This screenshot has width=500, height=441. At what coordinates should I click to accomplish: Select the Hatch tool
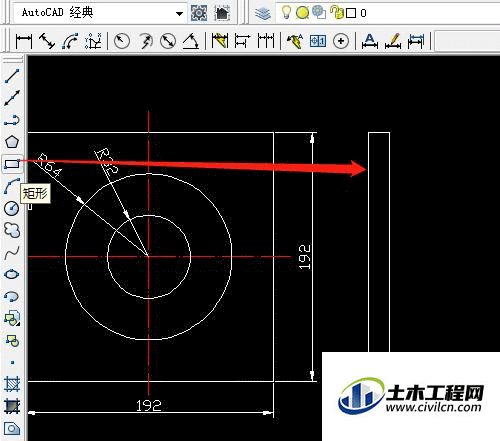pos(12,384)
